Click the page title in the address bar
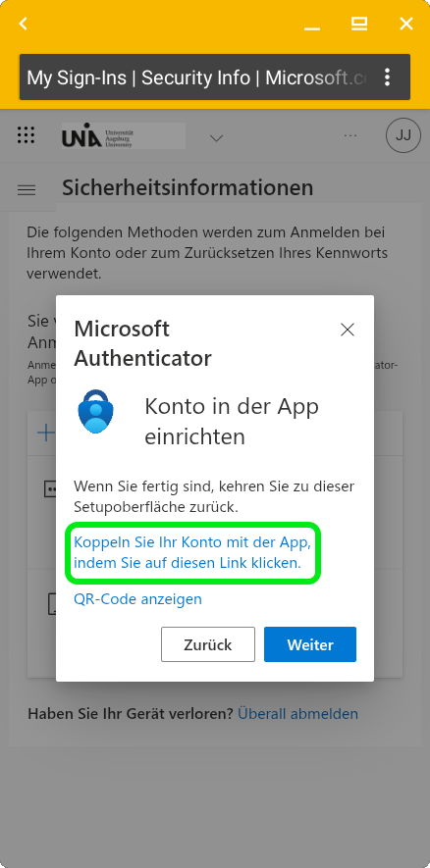The width and height of the screenshot is (430, 868). coord(196,77)
